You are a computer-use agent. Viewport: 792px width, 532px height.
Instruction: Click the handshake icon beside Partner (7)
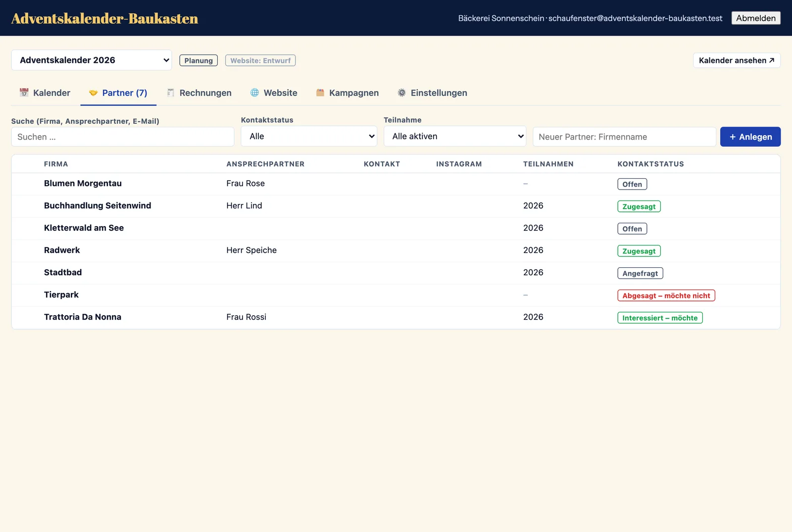[x=93, y=93]
